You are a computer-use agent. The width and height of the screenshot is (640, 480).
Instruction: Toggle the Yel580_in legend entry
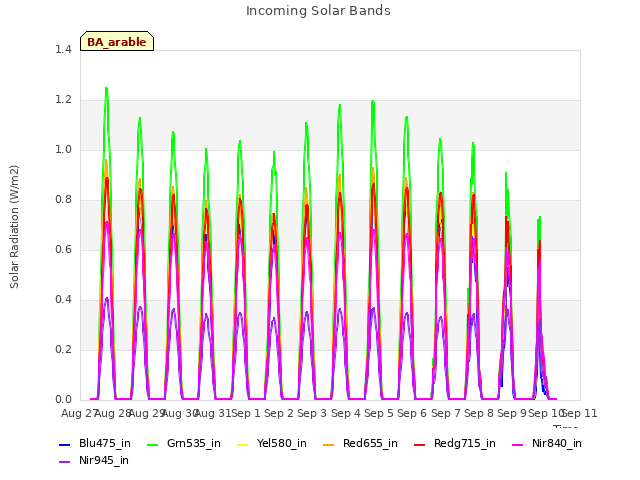(272, 443)
